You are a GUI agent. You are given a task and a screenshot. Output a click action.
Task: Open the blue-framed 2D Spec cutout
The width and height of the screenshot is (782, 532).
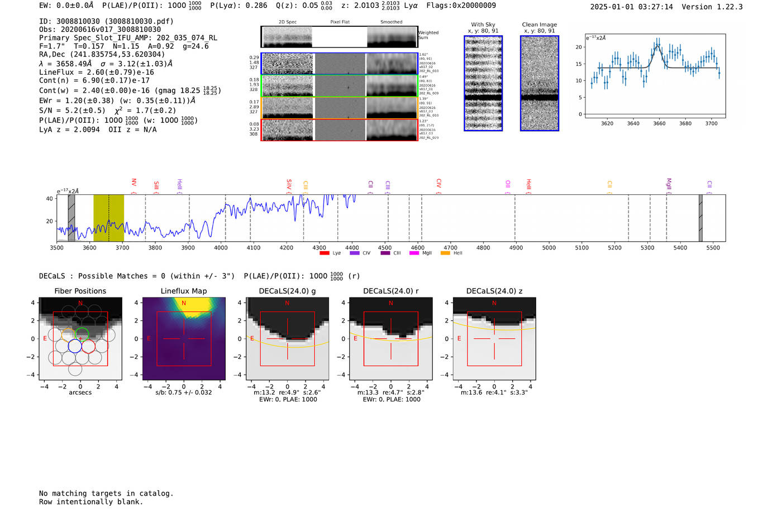(288, 64)
